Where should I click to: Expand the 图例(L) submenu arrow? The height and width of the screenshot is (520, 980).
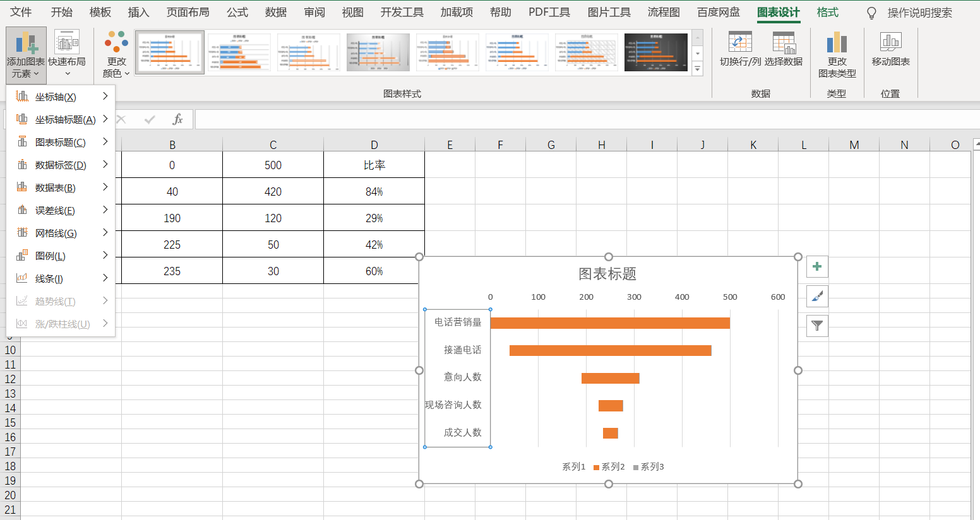(x=105, y=255)
